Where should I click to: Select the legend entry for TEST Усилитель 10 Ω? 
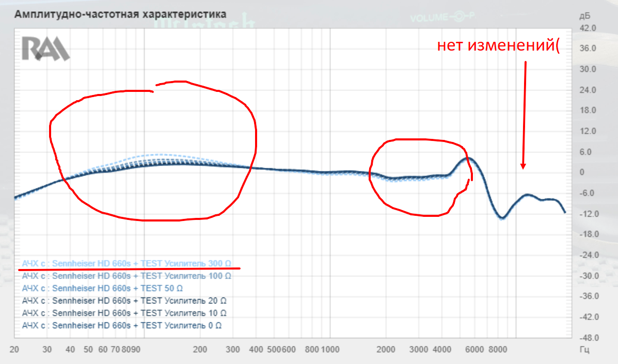[124, 313]
